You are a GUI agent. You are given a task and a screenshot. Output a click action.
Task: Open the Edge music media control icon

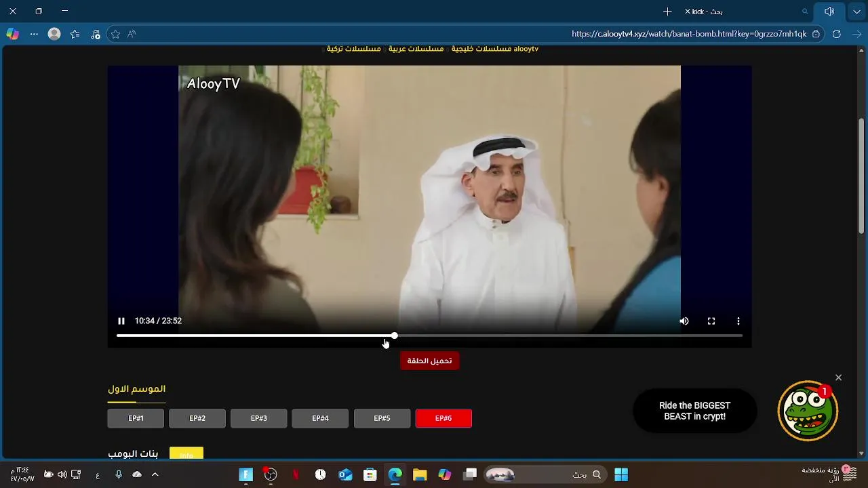[95, 34]
